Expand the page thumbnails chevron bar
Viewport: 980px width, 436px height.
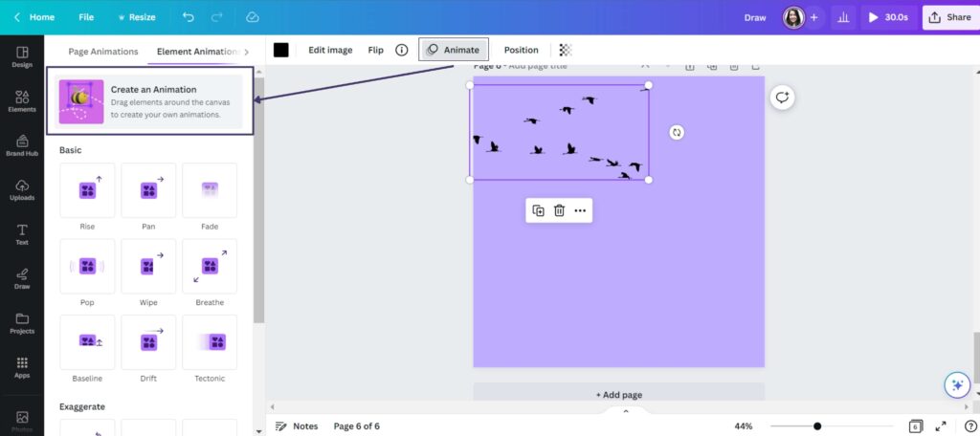[x=626, y=410]
